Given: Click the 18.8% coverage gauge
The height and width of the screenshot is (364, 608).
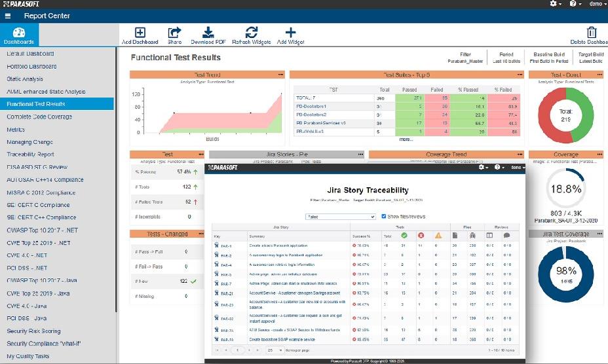Looking at the screenshot, I should click(x=565, y=189).
